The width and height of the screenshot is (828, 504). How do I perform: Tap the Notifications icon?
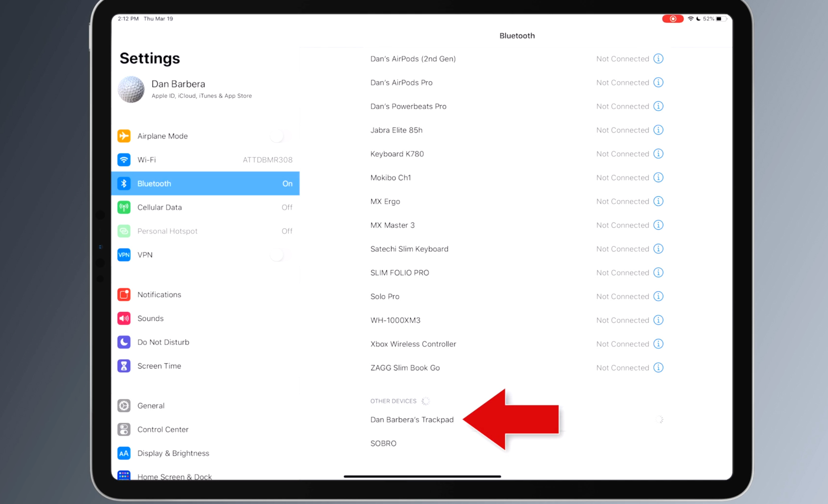(x=124, y=294)
